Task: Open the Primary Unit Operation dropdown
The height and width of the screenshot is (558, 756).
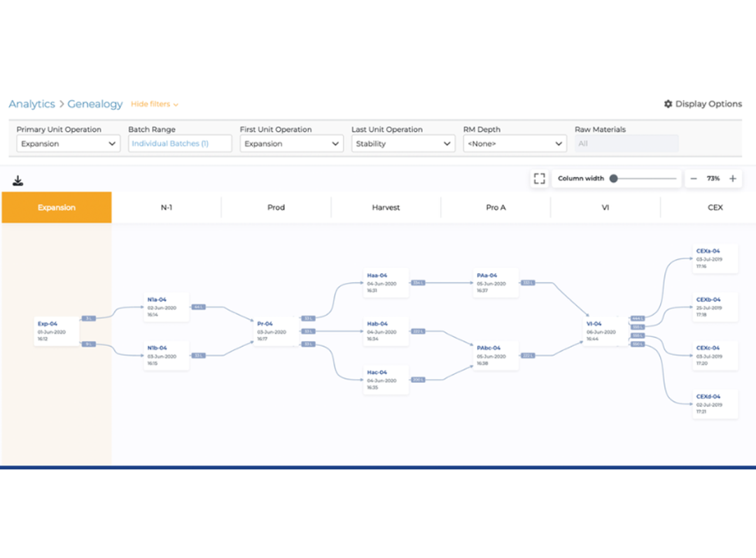Action: [x=68, y=144]
